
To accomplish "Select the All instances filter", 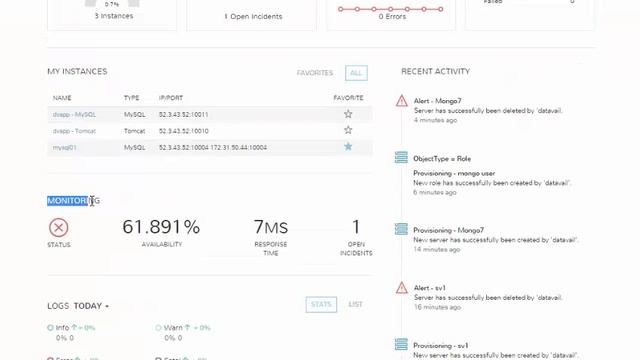I will click(x=356, y=73).
